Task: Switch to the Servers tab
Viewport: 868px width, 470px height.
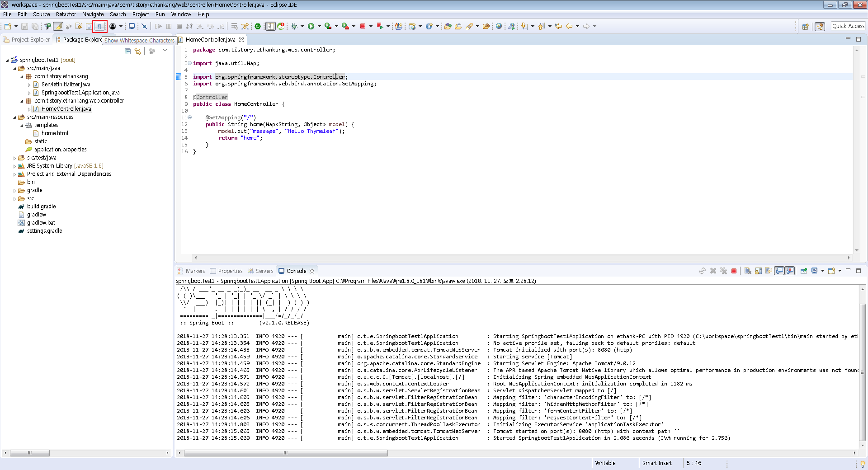Action: coord(260,271)
